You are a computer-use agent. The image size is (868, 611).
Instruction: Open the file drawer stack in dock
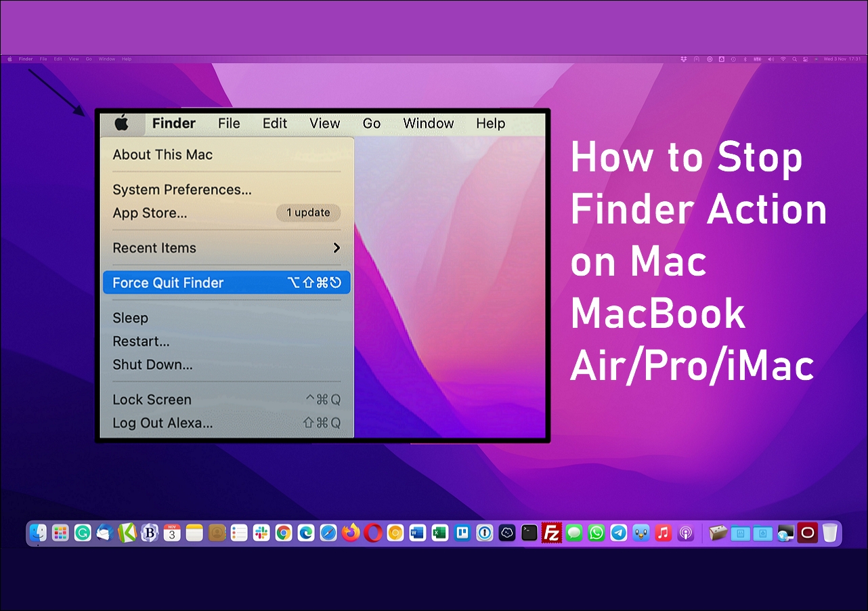(718, 533)
